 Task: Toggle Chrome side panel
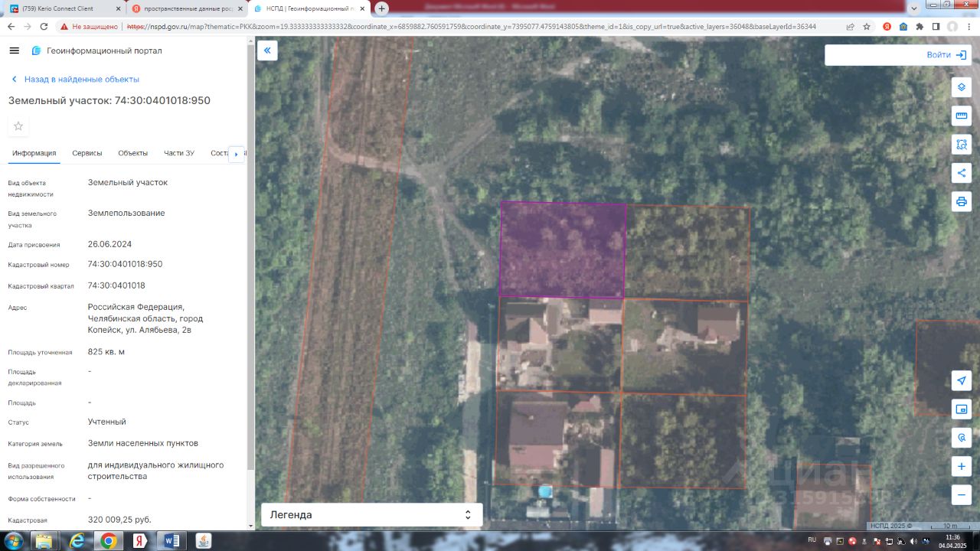[936, 26]
